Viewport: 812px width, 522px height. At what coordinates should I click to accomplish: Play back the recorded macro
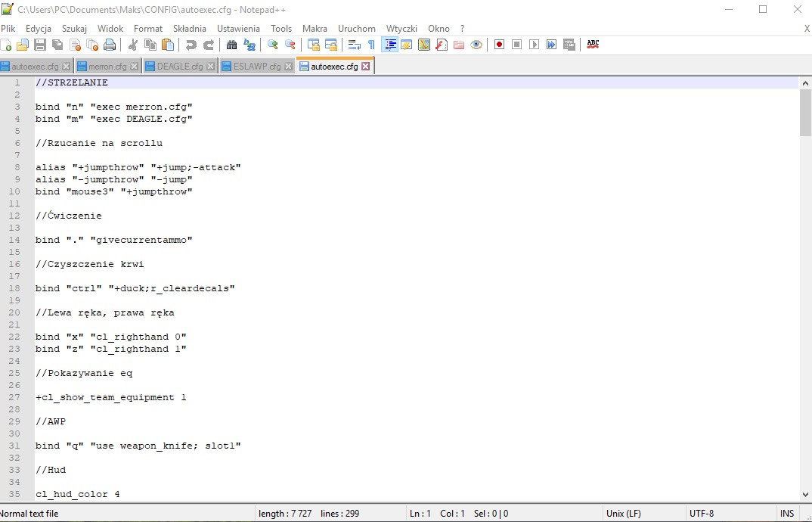coord(535,45)
